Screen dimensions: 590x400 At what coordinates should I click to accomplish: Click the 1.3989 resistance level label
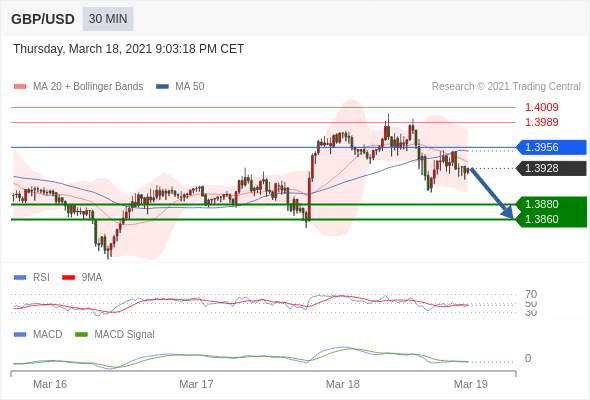coord(541,122)
